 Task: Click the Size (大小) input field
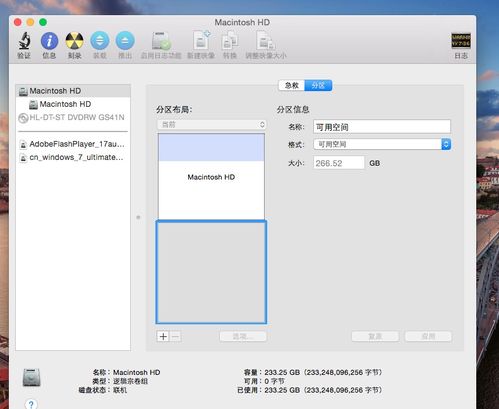point(339,163)
